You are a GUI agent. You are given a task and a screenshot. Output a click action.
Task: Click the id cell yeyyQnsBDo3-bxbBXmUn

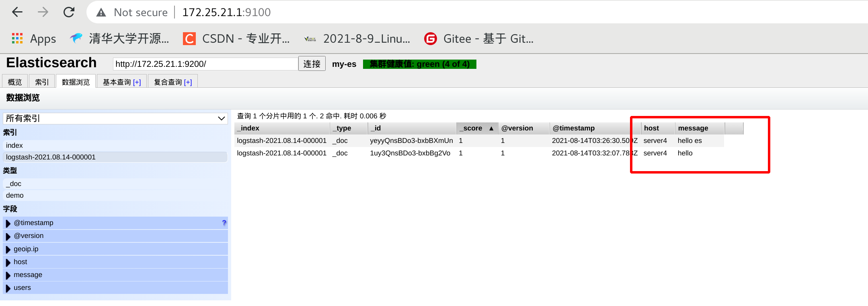coord(412,141)
